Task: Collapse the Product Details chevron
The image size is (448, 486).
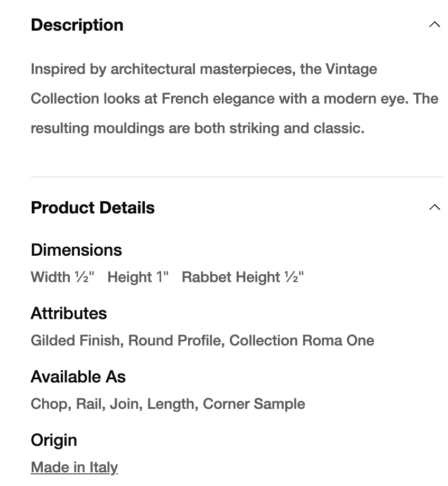Action: 434,208
